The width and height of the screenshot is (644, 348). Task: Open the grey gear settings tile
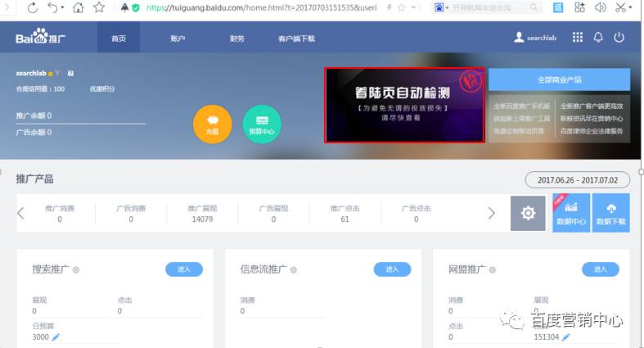pyautogui.click(x=528, y=213)
